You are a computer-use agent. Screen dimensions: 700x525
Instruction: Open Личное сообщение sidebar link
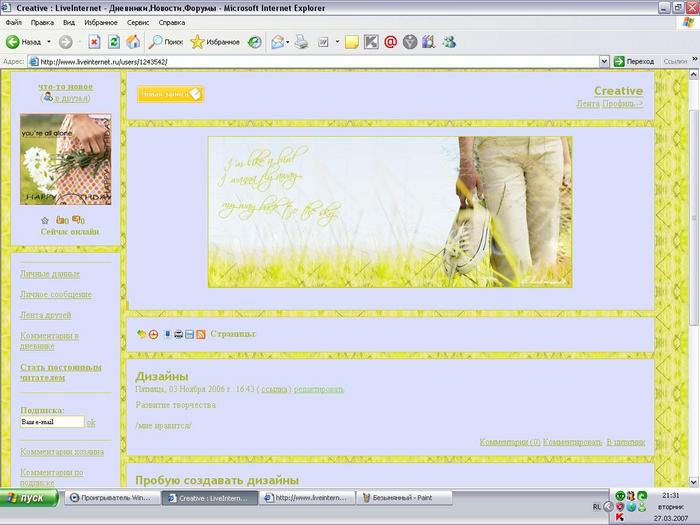click(x=56, y=295)
